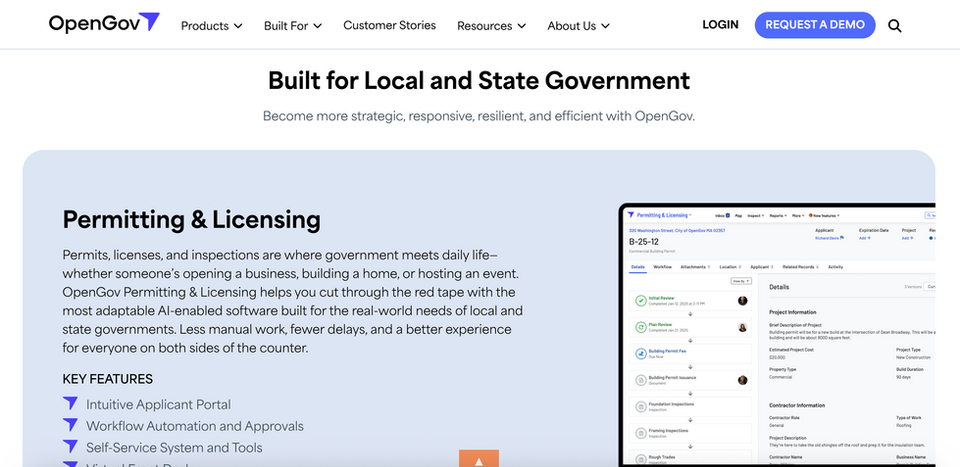Viewport: 960px width, 467px height.
Task: Click the Project Information heading in mockup
Action: [792, 312]
